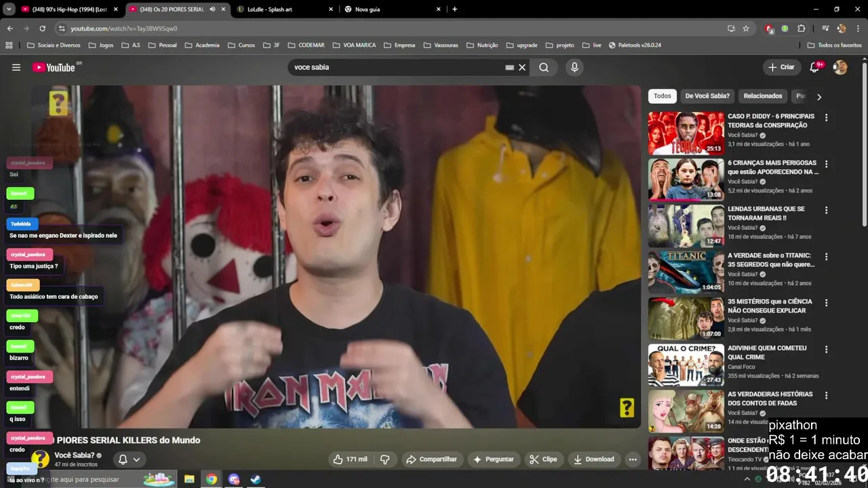Image resolution: width=868 pixels, height=488 pixels.
Task: Open Você Sabia? channel avatar
Action: click(40, 459)
